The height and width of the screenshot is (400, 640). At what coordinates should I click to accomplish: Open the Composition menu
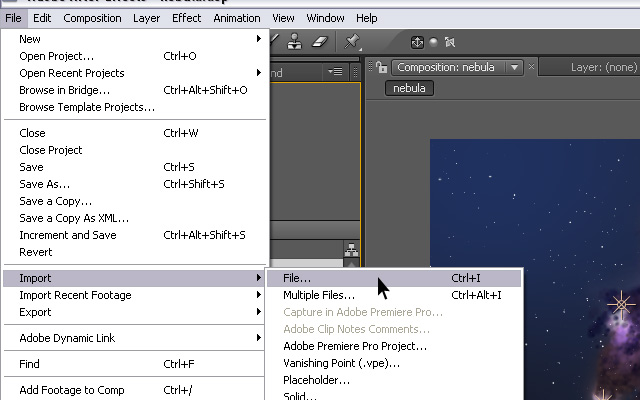(x=92, y=18)
